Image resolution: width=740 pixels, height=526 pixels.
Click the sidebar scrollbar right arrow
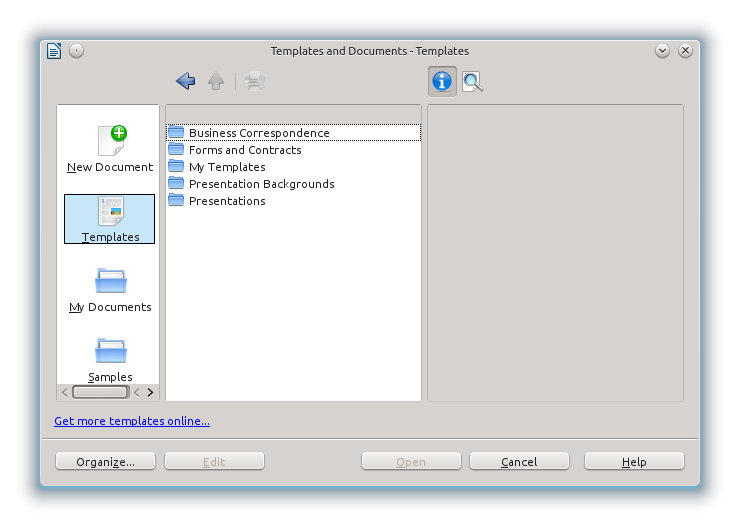click(x=150, y=393)
